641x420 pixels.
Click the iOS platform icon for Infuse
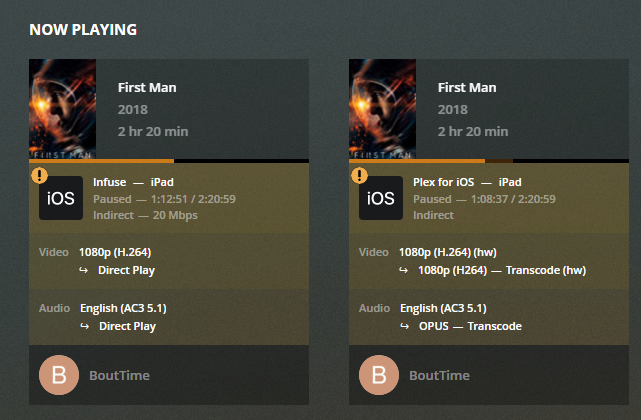pos(61,198)
